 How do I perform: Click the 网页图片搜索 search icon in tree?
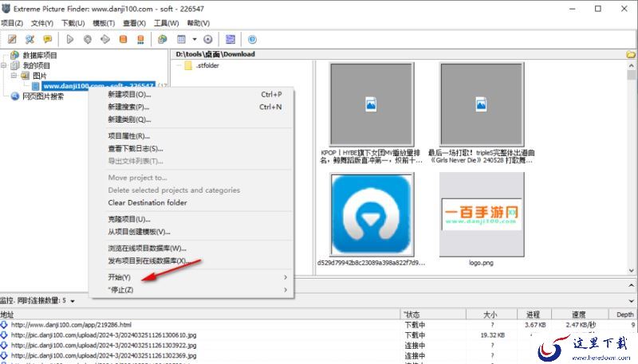[x=15, y=96]
